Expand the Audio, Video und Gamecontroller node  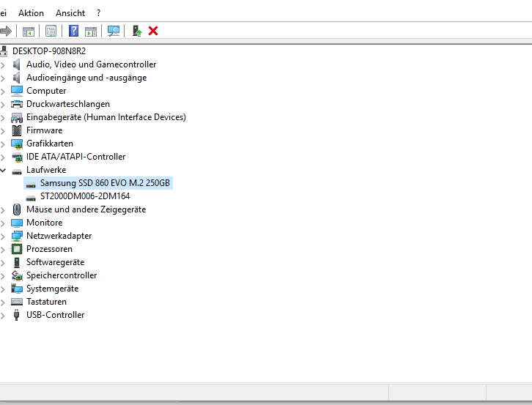[x=3, y=64]
